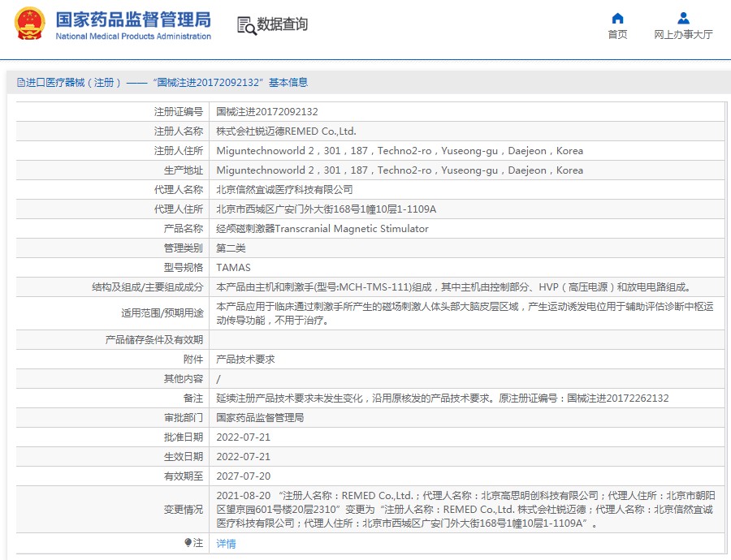Select the 其他内容 slash value
The image size is (731, 560).
click(218, 379)
